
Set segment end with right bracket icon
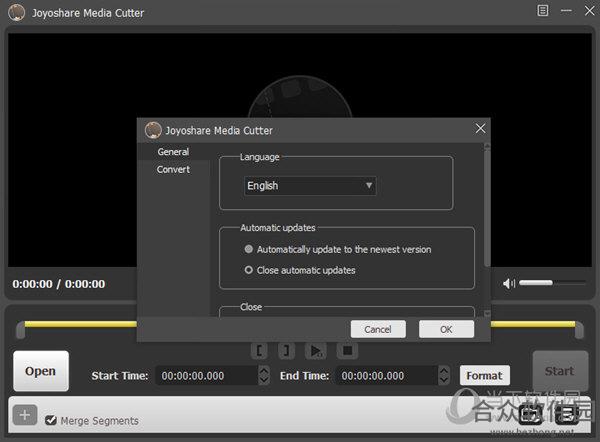pyautogui.click(x=286, y=351)
